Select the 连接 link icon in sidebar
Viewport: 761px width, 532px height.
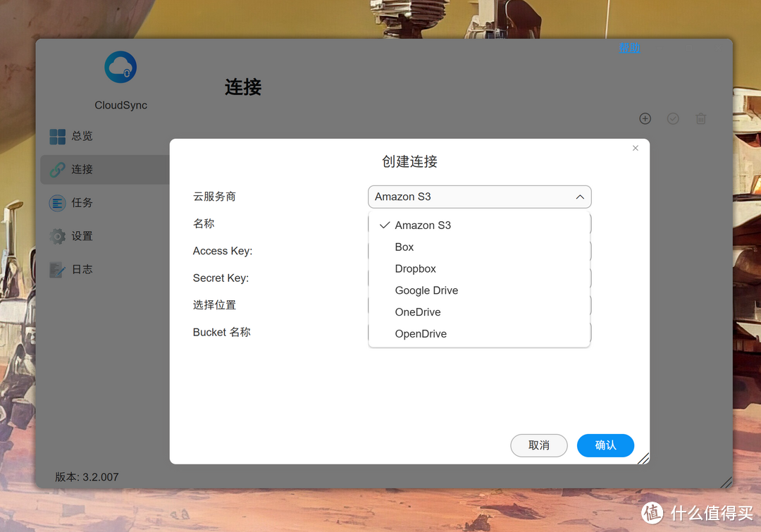coord(57,169)
